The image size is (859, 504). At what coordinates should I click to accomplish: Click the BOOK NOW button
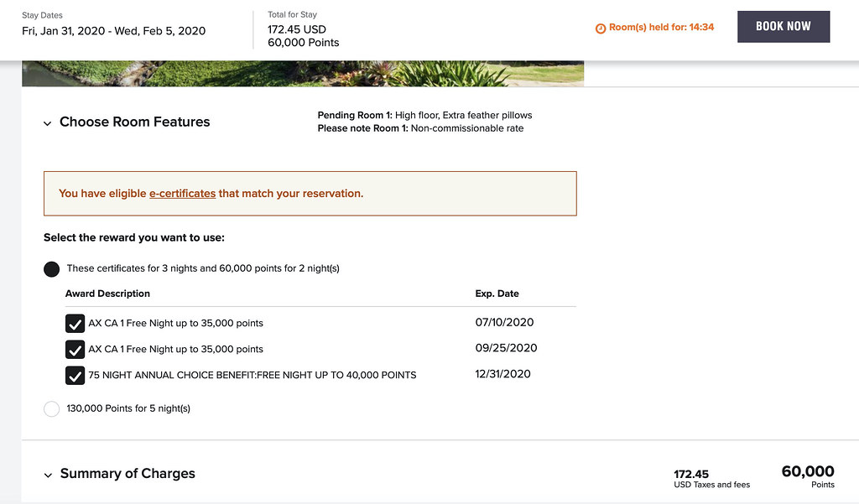pos(783,27)
